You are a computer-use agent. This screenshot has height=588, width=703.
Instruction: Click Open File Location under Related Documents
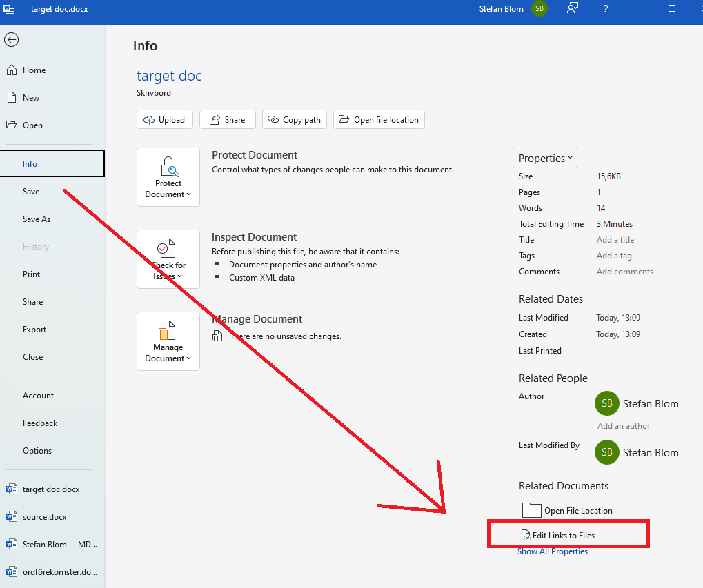(x=568, y=511)
